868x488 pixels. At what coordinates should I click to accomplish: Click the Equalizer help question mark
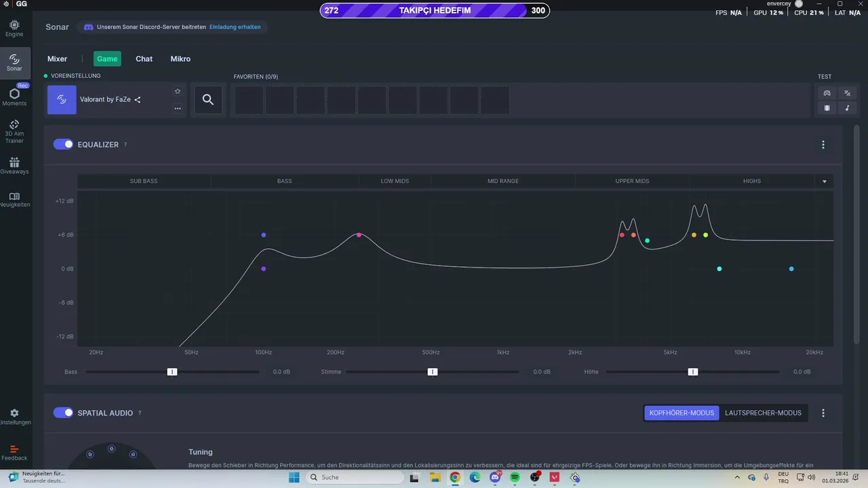[x=125, y=145]
